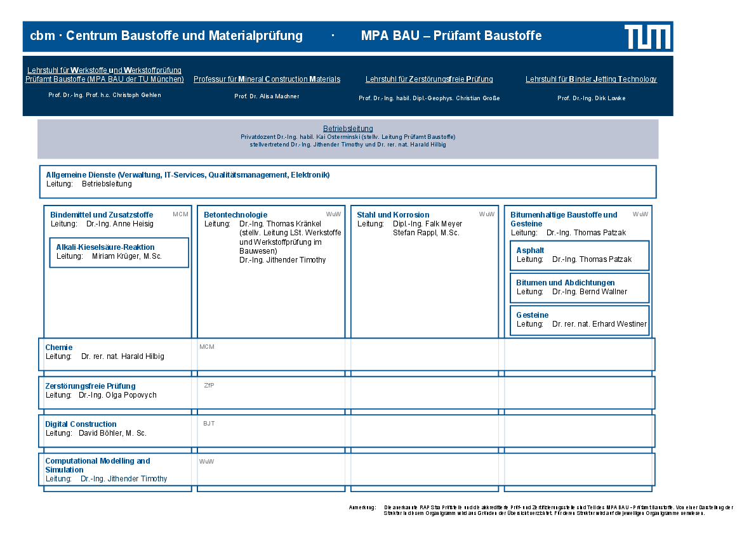756x534 pixels.
Task: Select the name 'Dipl.-Ing. Falk Meyer'
Action: click(x=427, y=224)
